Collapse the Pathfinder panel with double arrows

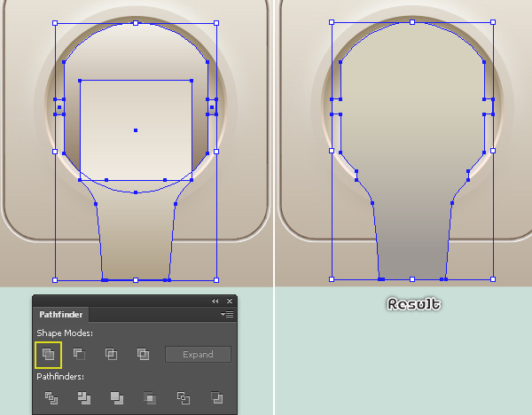coord(215,301)
